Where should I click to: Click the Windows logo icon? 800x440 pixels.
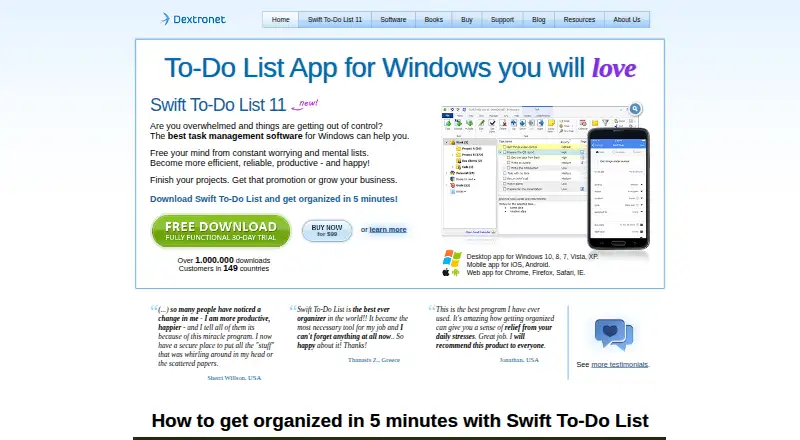452,258
